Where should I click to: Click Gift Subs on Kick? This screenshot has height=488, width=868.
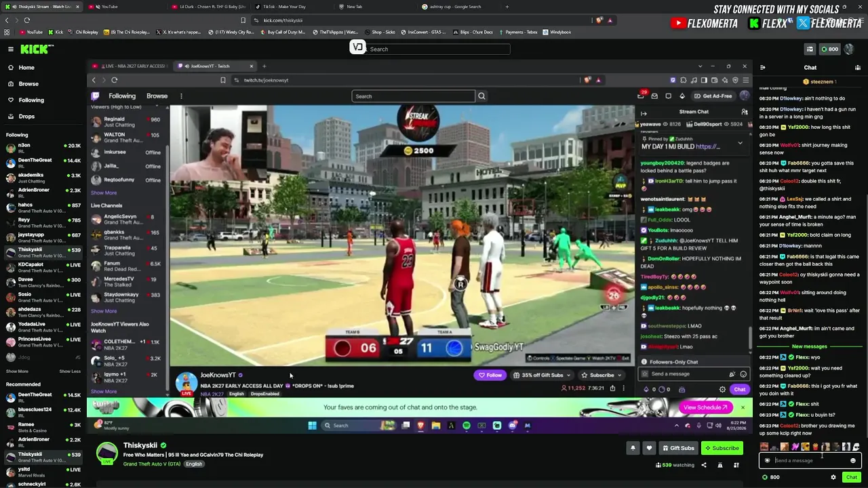pos(679,448)
